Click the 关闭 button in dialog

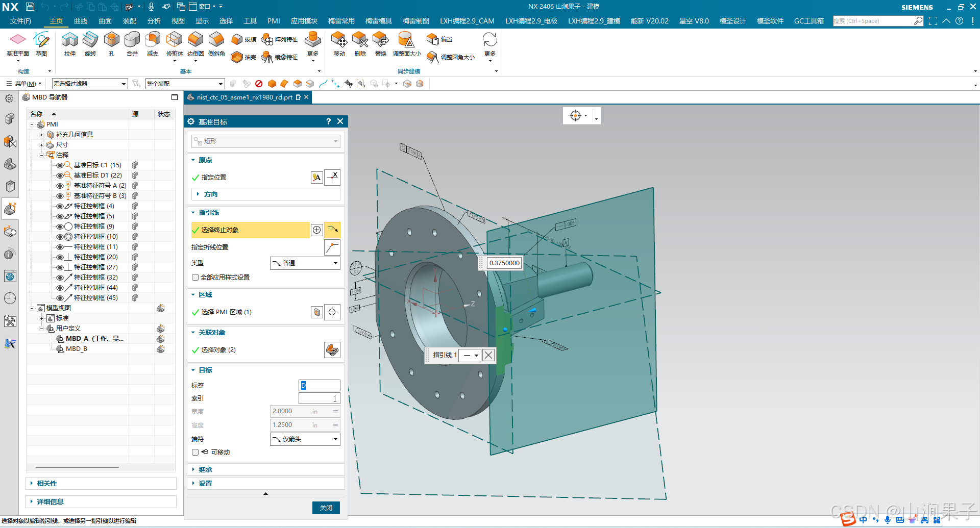pyautogui.click(x=326, y=508)
